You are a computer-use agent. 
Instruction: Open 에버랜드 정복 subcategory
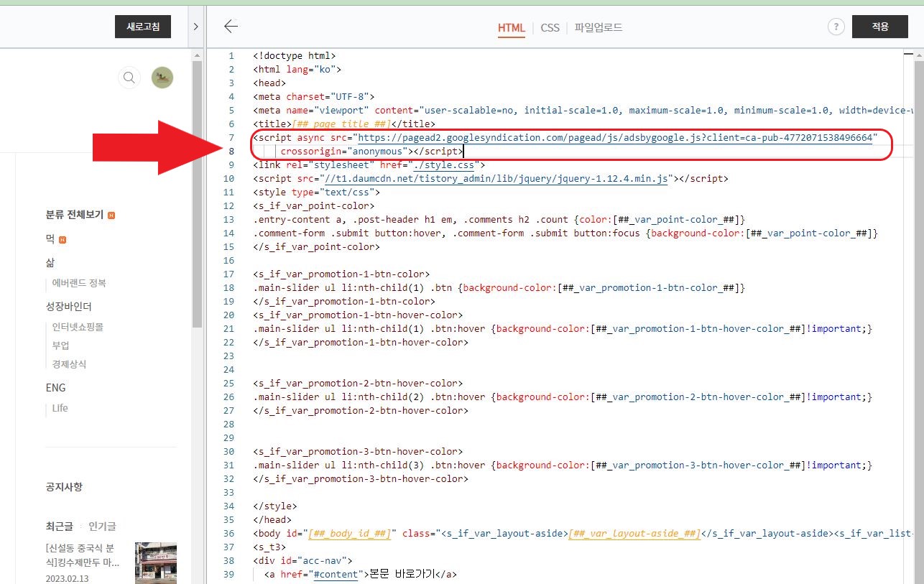coord(79,283)
